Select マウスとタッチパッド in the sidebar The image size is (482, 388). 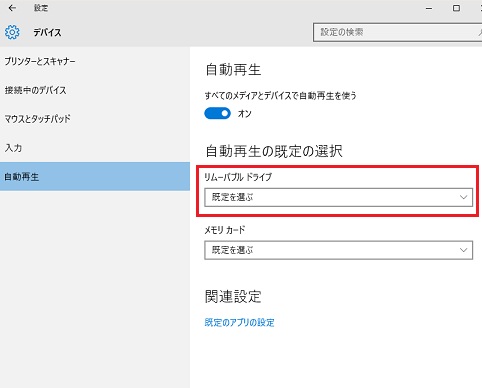point(95,119)
